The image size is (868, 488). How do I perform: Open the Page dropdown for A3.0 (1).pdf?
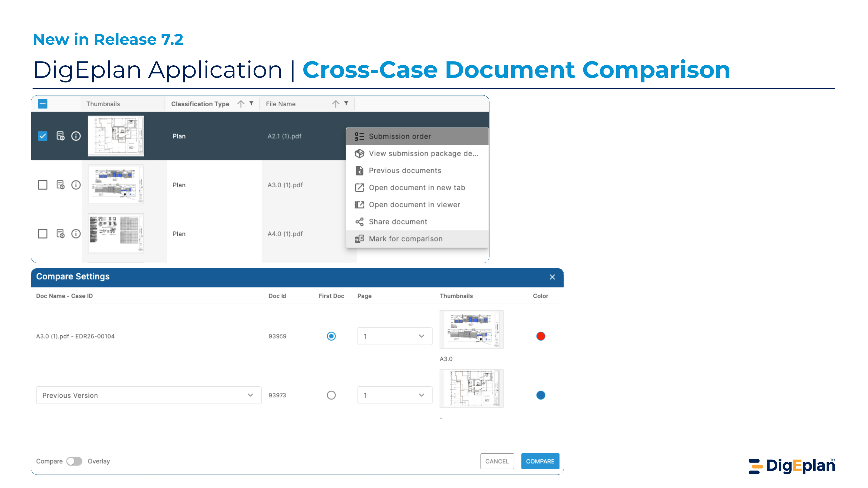pyautogui.click(x=395, y=336)
